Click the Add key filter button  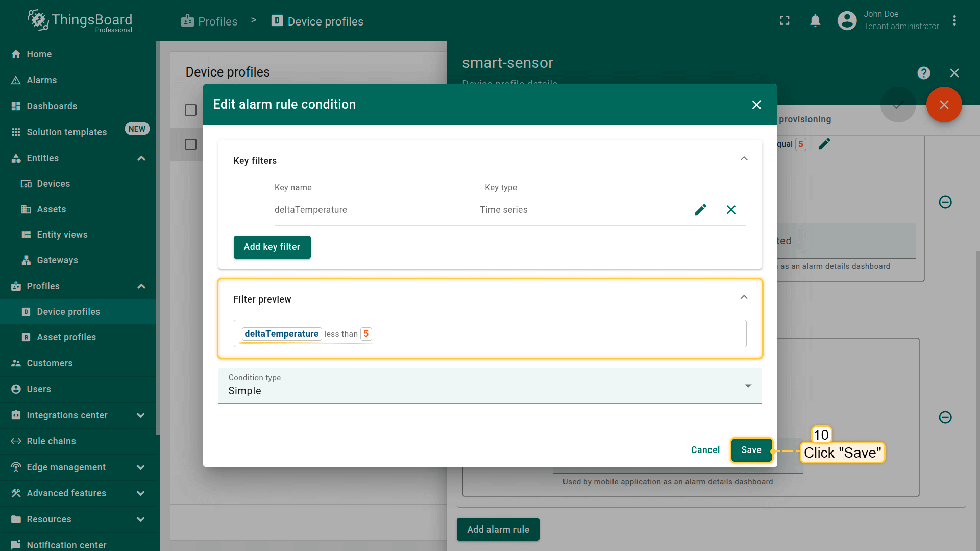tap(272, 247)
